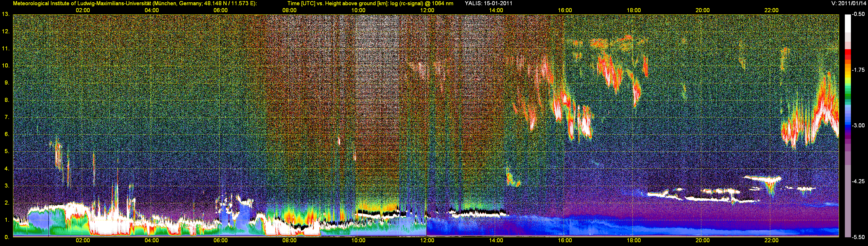Click the -1.75 color scale value

(858, 70)
